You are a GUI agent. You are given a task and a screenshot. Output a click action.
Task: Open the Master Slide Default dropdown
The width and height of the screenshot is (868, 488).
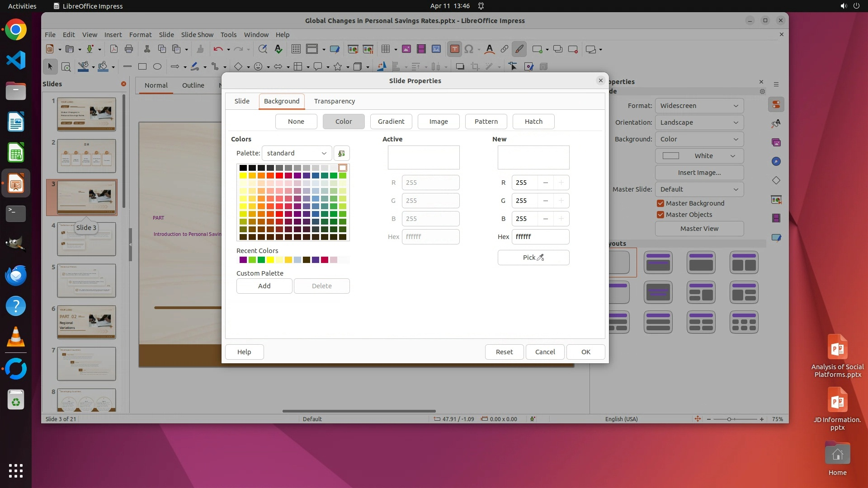click(x=699, y=189)
